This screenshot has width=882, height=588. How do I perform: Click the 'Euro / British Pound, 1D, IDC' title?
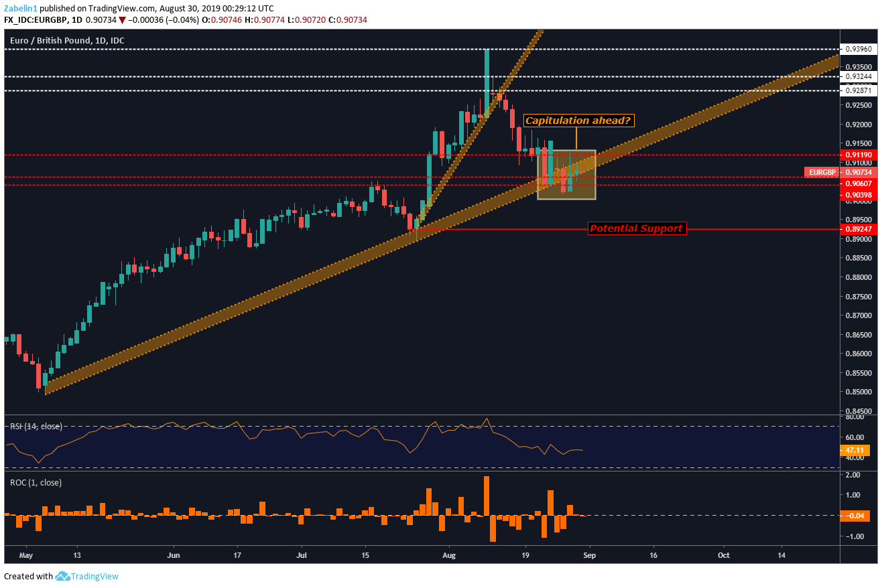click(x=66, y=41)
